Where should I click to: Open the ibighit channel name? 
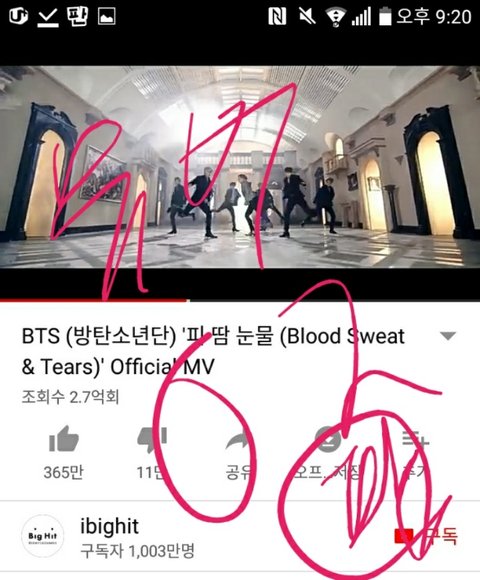point(109,526)
